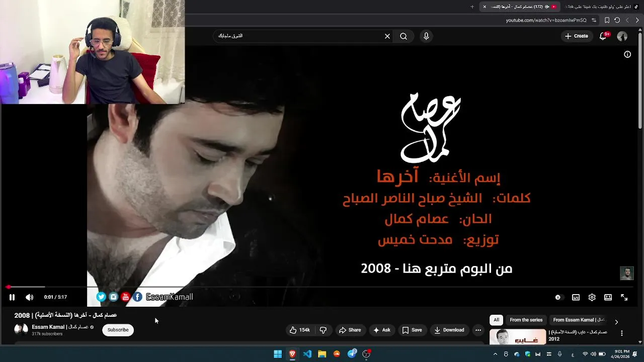Start voice search with microphone

tap(426, 36)
